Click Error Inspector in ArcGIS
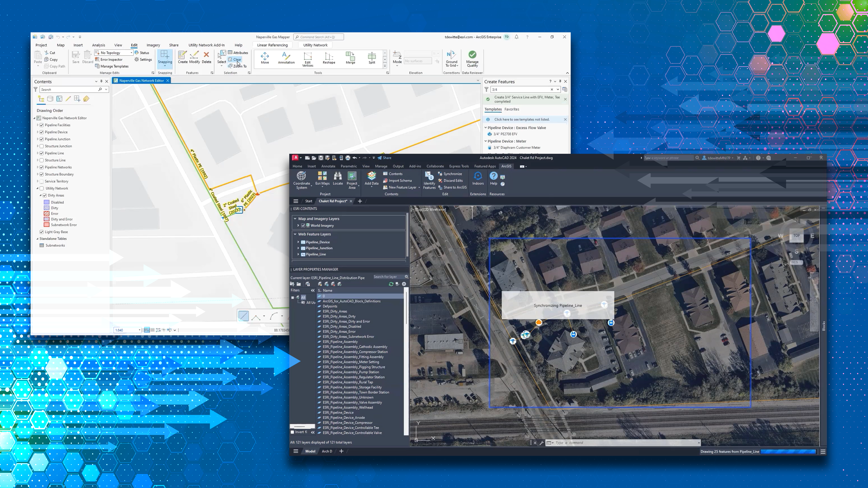The height and width of the screenshot is (488, 868). [x=108, y=60]
